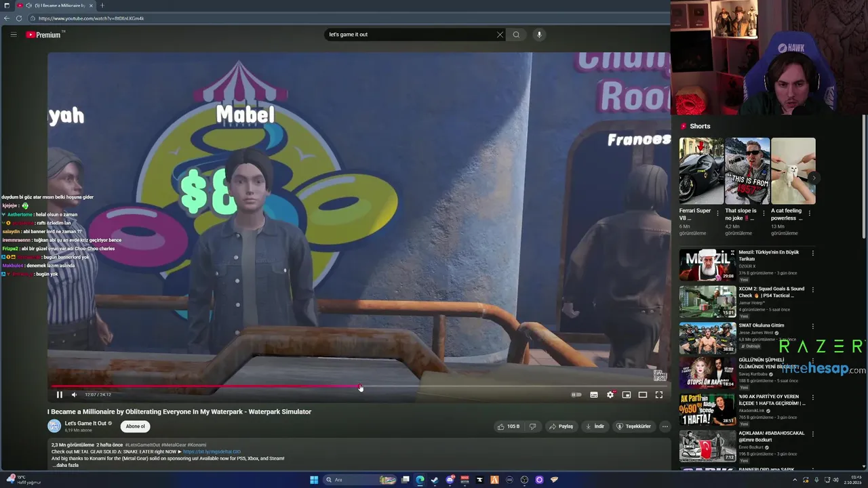Like the video with 105 B thumbs-up
Viewport: 868px width, 488px height.
tap(509, 426)
